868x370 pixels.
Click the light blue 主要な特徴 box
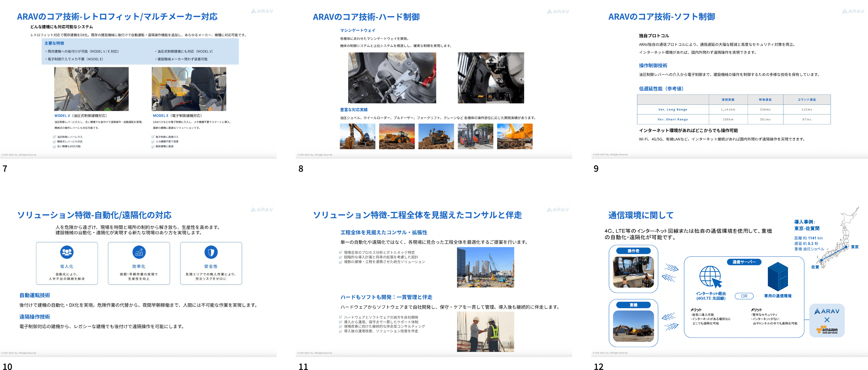click(x=140, y=51)
